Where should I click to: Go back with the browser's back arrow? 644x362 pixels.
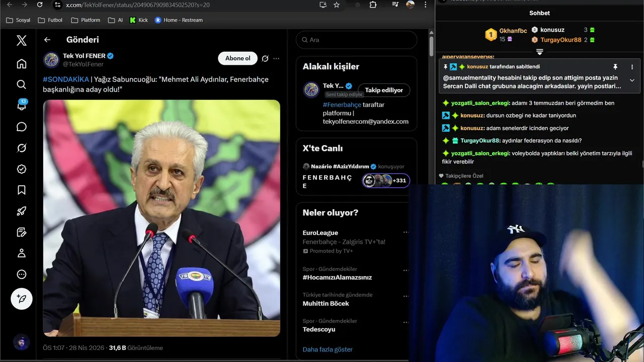click(10, 5)
